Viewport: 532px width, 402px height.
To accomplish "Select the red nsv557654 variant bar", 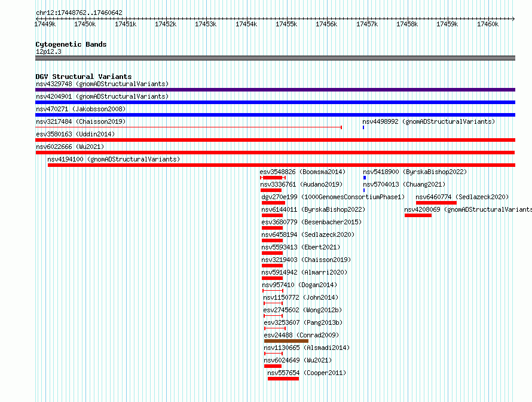I will point(283,379).
